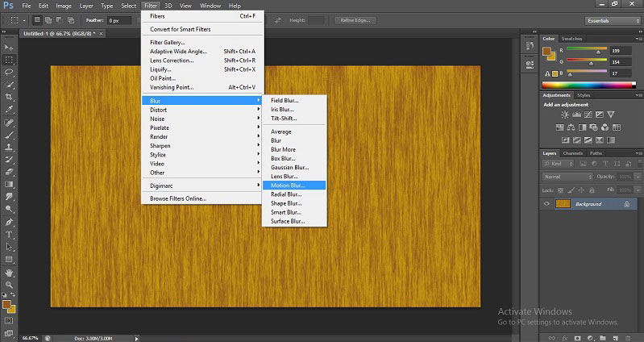
Task: Select the Eyedropper tool
Action: click(9, 110)
